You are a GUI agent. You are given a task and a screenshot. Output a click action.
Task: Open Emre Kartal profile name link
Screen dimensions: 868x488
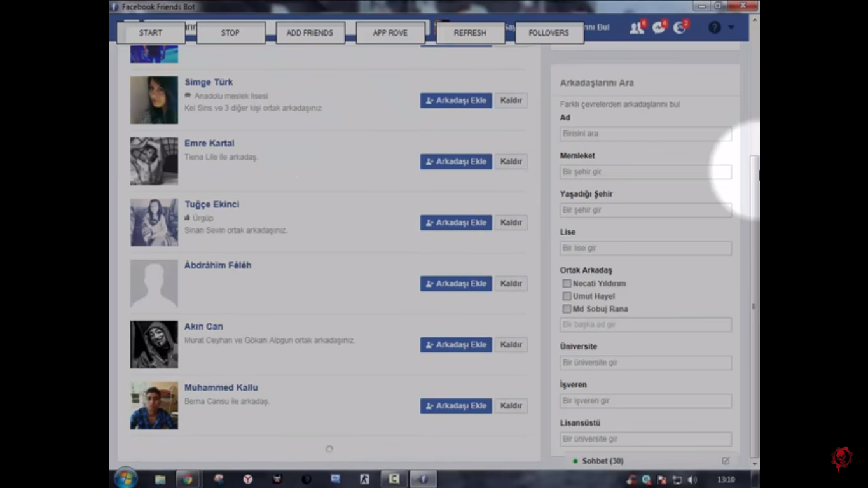209,143
